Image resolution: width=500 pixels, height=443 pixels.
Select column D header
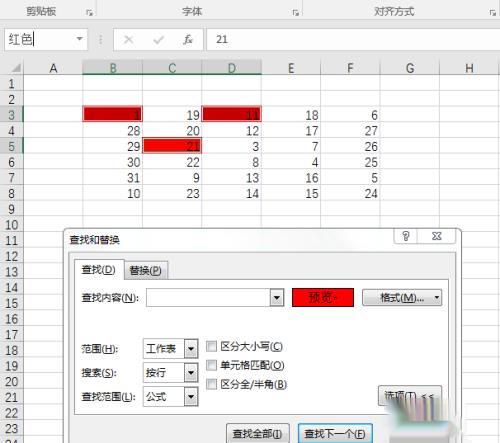click(x=232, y=68)
